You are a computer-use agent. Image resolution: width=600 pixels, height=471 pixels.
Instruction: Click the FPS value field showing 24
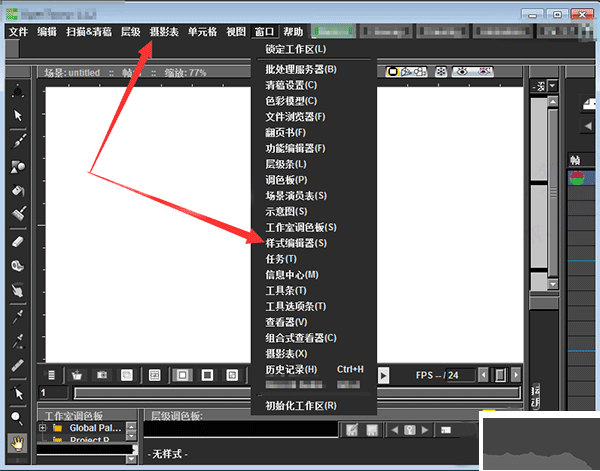coord(461,375)
